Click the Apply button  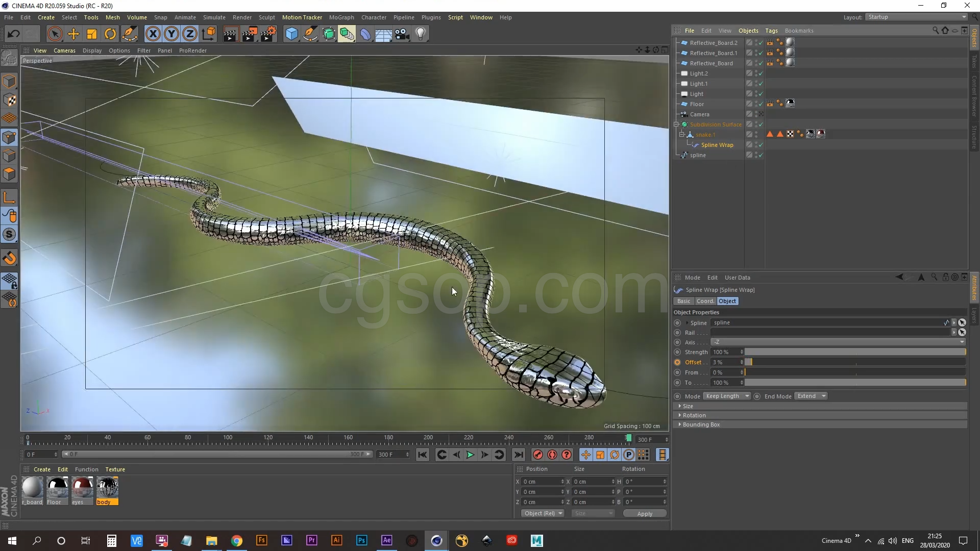644,514
